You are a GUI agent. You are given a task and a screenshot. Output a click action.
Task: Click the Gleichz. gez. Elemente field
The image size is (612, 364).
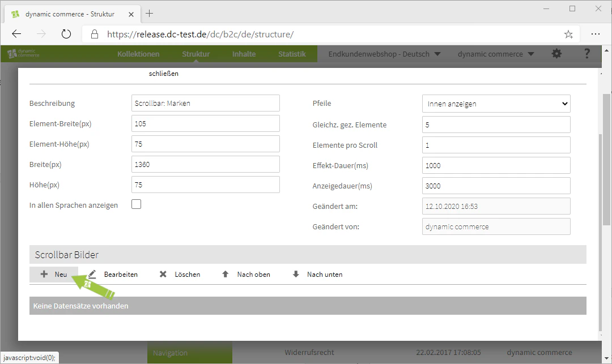496,125
